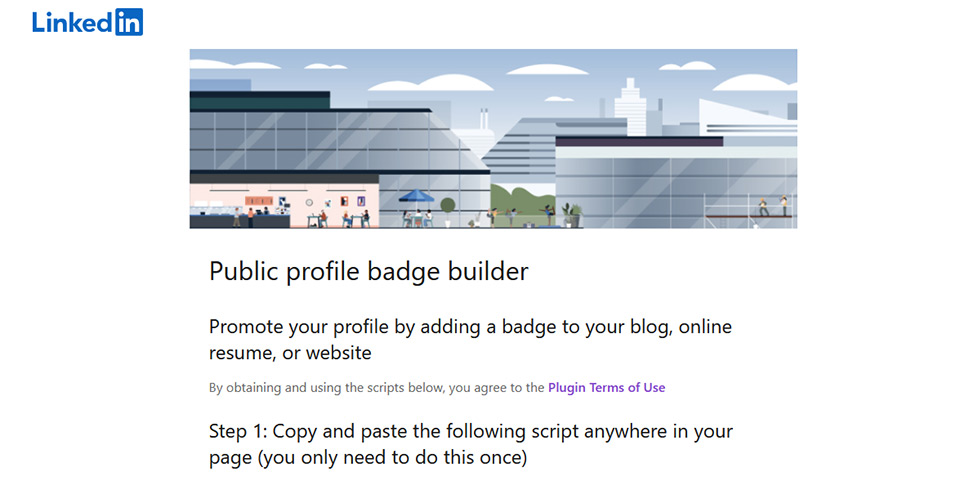This screenshot has height=485, width=969.
Task: Click the construction scaffolding with workers
Action: [x=750, y=210]
